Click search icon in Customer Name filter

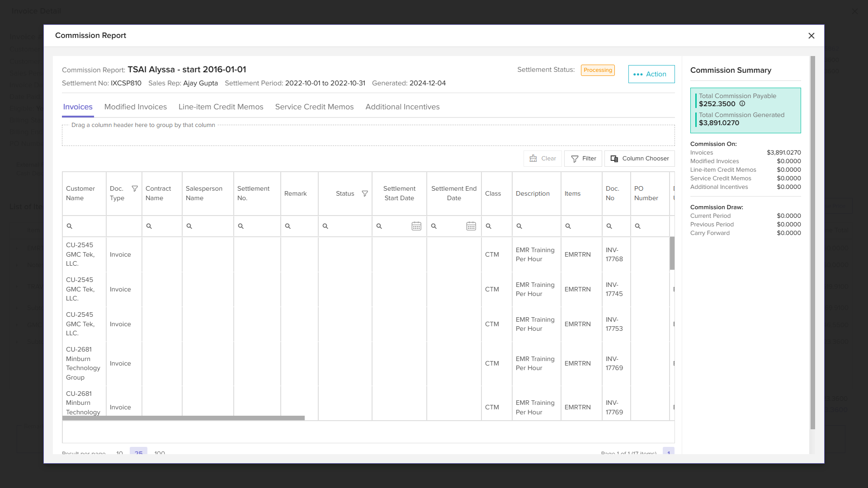(x=70, y=226)
